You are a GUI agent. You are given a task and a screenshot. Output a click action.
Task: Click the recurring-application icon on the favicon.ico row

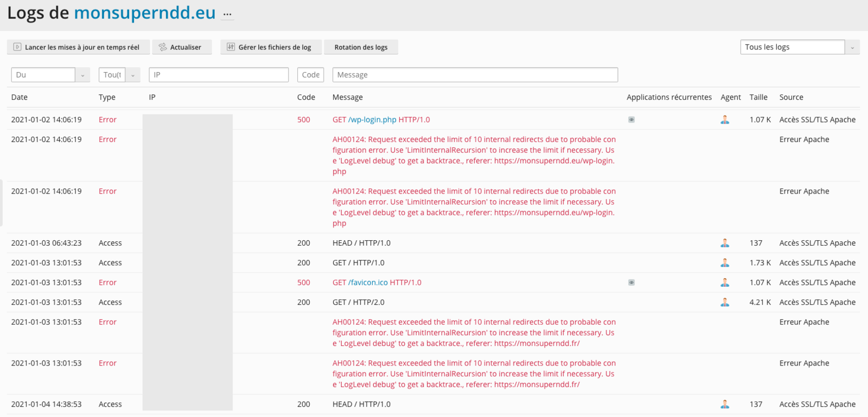coord(631,283)
